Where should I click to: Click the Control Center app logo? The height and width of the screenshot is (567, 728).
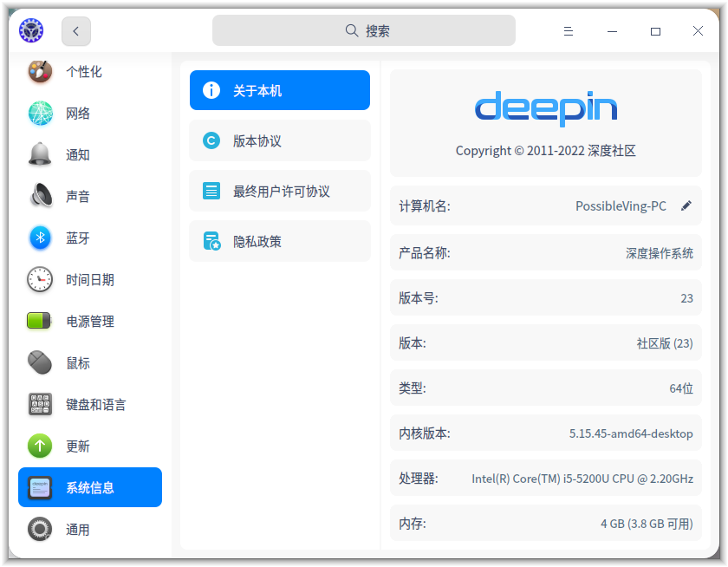coord(31,30)
